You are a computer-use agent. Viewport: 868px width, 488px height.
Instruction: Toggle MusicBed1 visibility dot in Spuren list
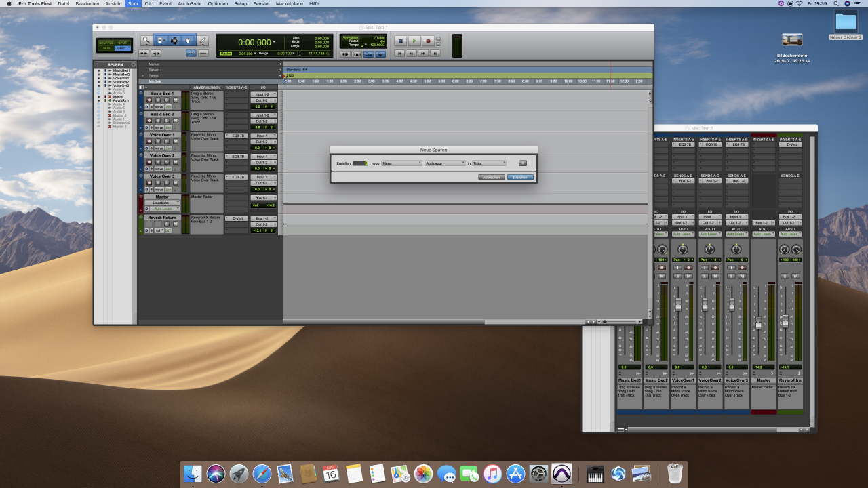(x=98, y=70)
